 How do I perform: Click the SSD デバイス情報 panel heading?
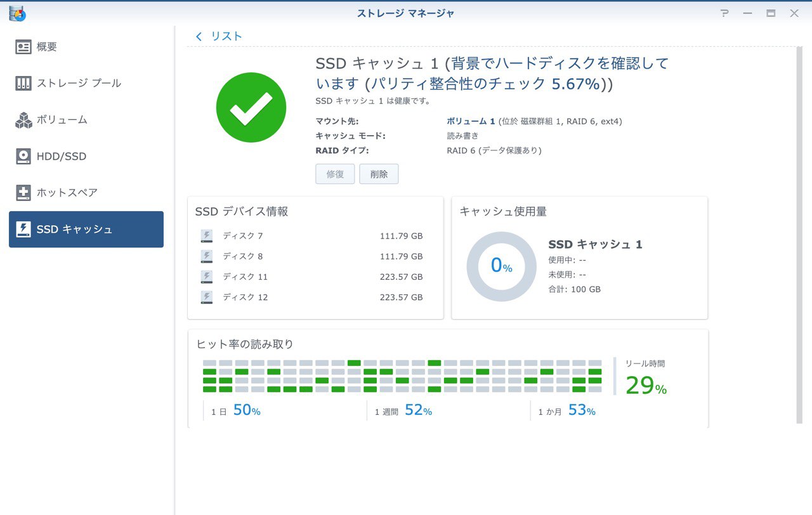point(242,212)
